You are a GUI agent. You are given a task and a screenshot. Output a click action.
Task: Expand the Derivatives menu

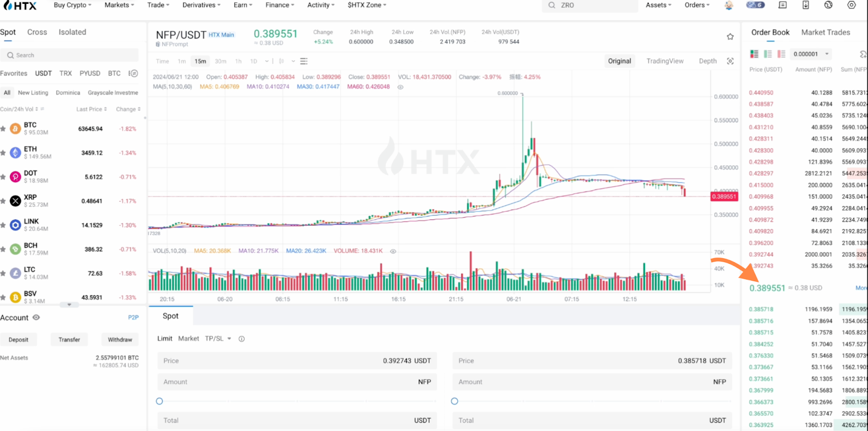point(201,5)
